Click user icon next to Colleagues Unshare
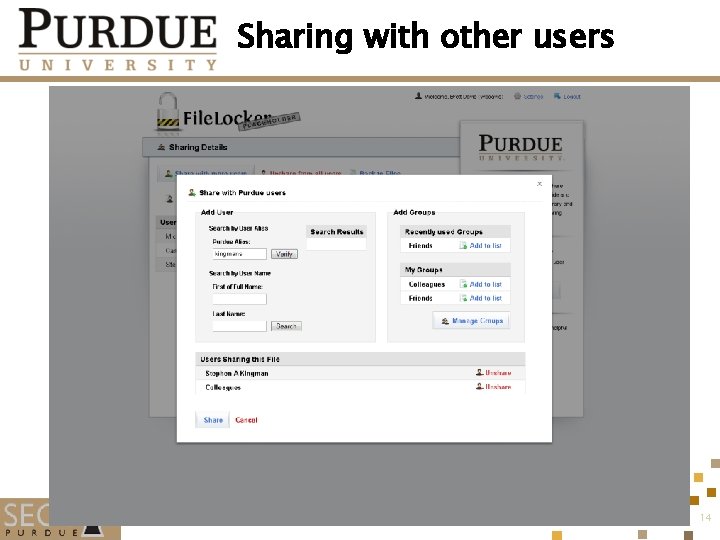The image size is (720, 540). click(x=479, y=386)
